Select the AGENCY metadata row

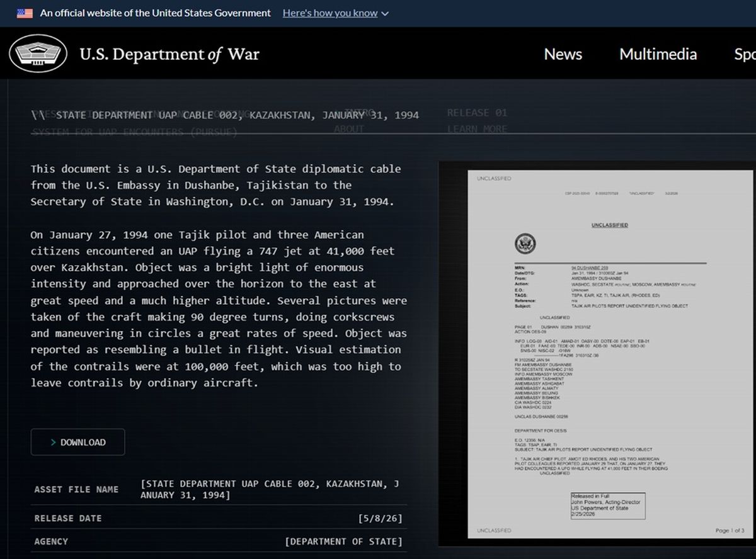tap(219, 541)
